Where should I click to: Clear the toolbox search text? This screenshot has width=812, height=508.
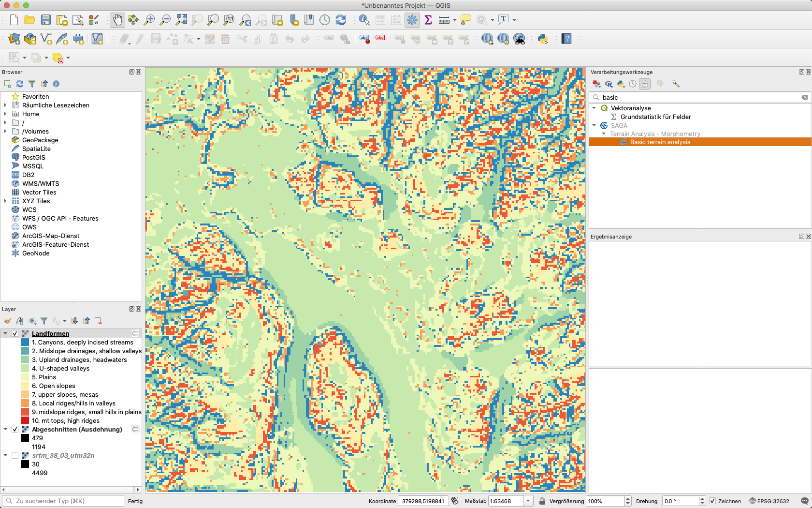805,97
